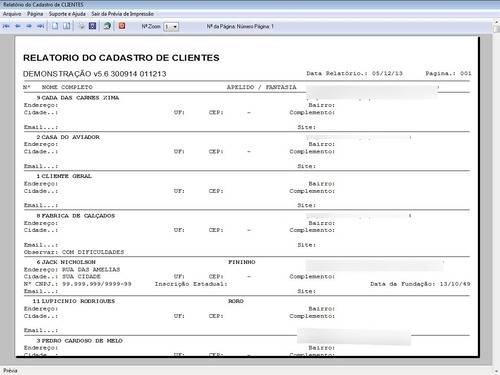500x375 pixels.
Task: Open the Página menu
Action: pos(35,14)
